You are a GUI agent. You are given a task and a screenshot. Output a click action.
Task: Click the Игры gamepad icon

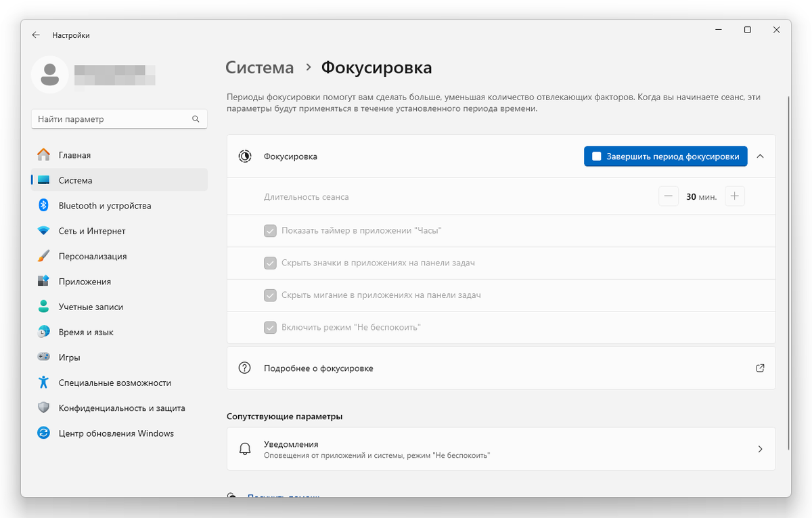click(x=44, y=357)
